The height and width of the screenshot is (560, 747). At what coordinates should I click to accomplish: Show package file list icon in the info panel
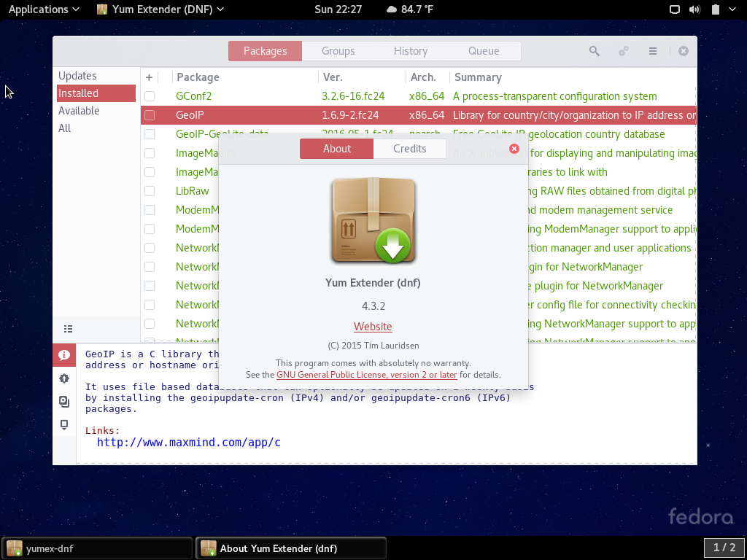point(64,402)
